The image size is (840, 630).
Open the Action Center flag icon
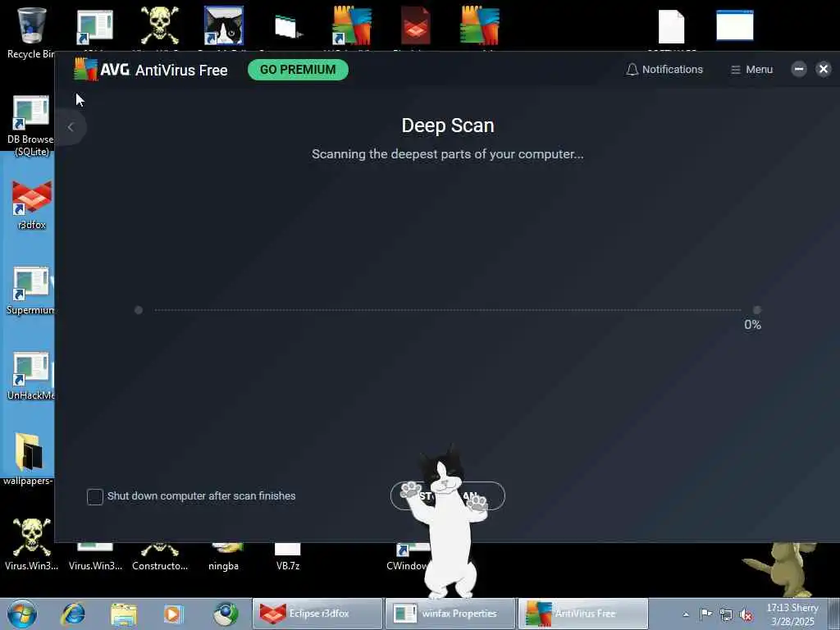pyautogui.click(x=706, y=614)
